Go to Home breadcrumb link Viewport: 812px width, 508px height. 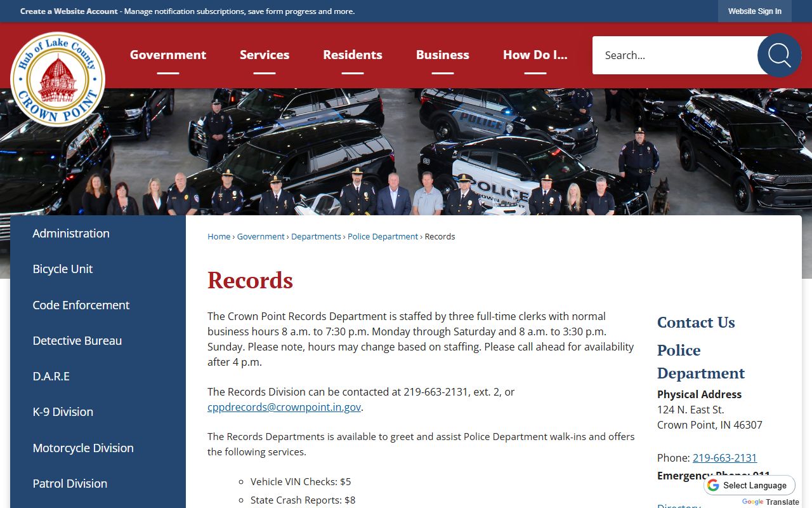point(219,236)
